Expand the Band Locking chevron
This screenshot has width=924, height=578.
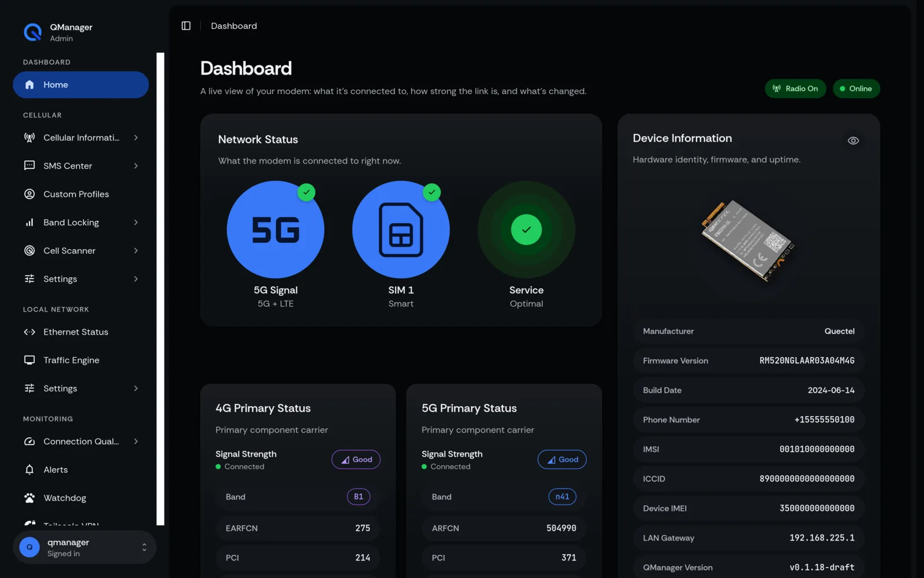point(136,223)
